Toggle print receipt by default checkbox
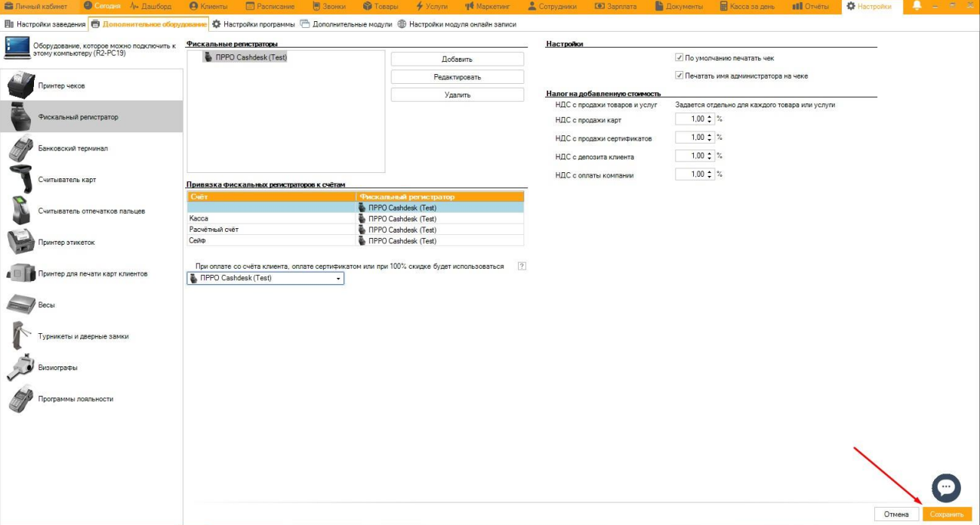The width and height of the screenshot is (980, 525). (680, 58)
